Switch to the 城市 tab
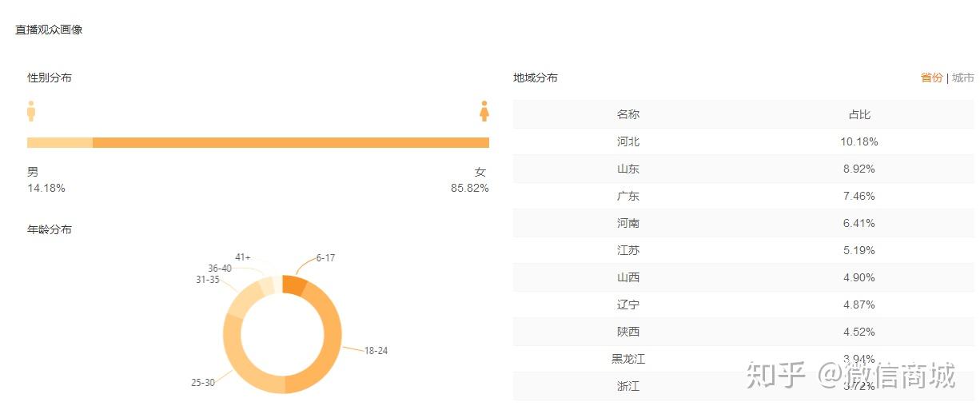980x414 pixels. (963, 78)
